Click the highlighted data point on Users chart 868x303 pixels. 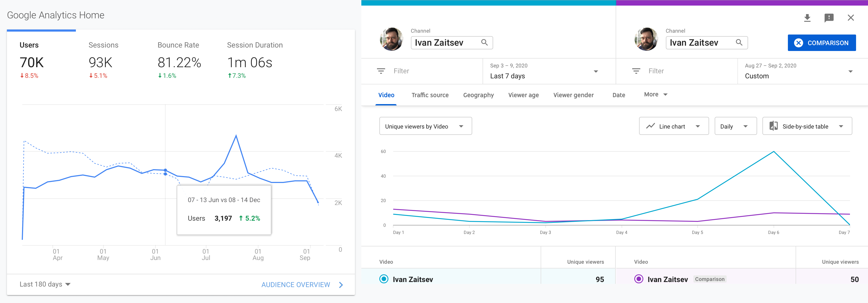coord(165,170)
